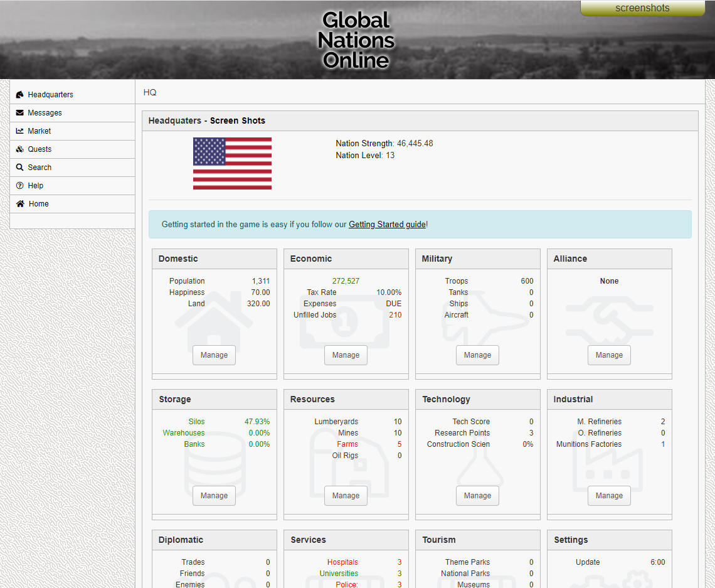Click the Quests icon in sidebar

(20, 149)
